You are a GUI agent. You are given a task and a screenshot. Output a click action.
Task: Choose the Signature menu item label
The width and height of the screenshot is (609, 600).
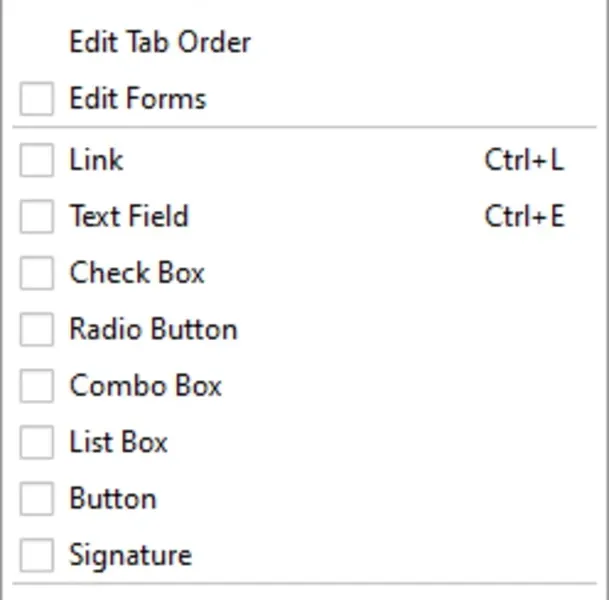pyautogui.click(x=129, y=555)
